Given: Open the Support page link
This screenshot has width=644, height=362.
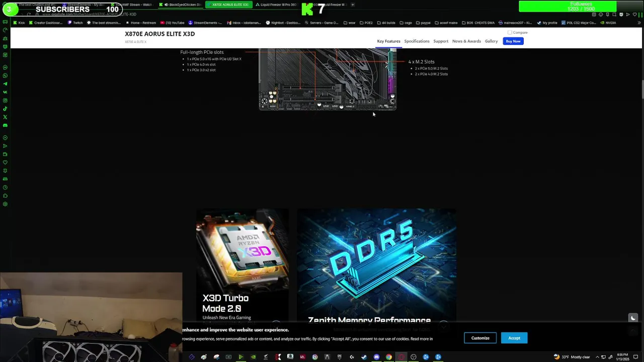Looking at the screenshot, I should click(x=441, y=41).
